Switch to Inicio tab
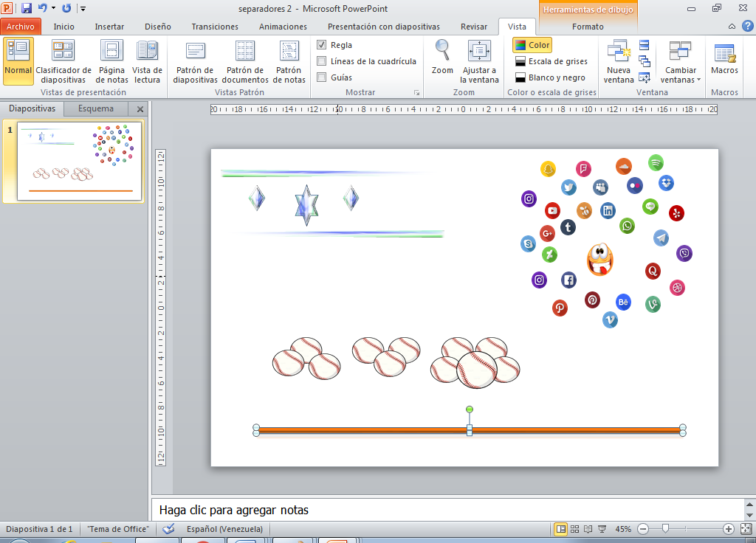The height and width of the screenshot is (543, 756). coord(63,27)
